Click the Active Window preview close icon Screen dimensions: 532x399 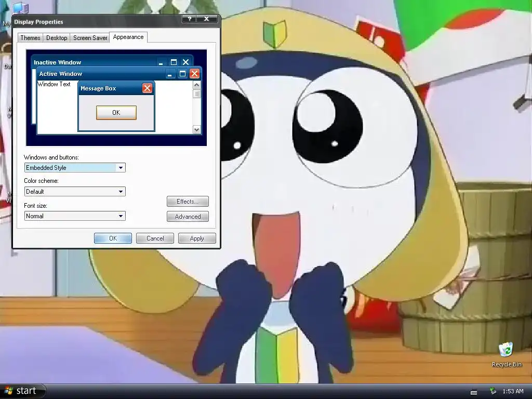tap(194, 74)
